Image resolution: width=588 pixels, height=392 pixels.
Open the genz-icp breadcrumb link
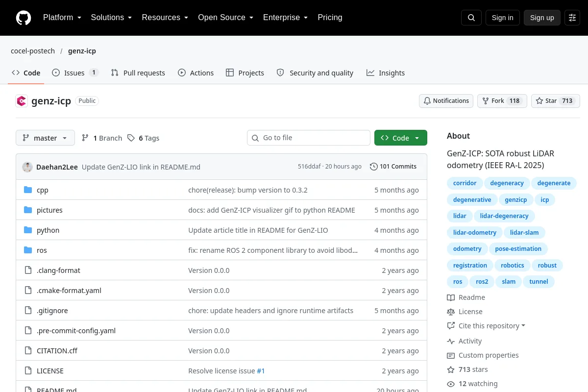click(82, 51)
